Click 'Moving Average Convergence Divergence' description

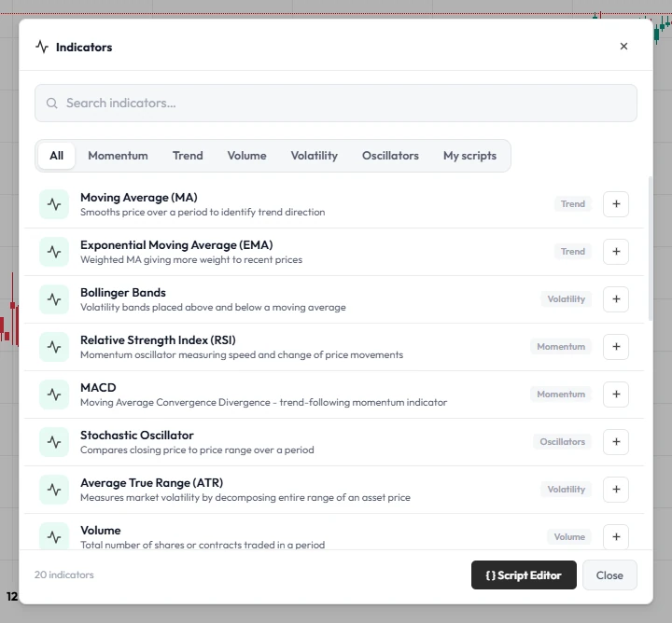coord(263,402)
